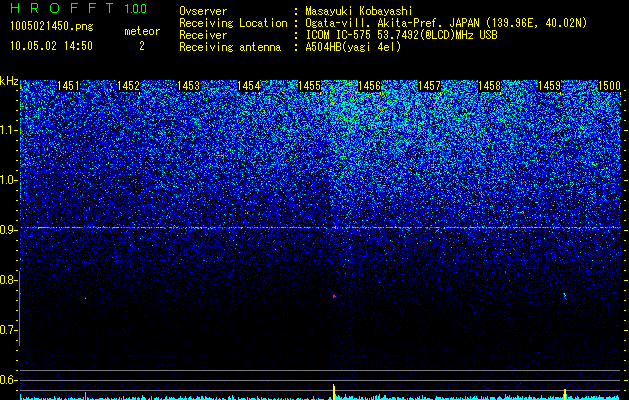Click the Ogata-vill. Akita-Pref. JAPAN location text
The image size is (629, 400).
pos(446,23)
